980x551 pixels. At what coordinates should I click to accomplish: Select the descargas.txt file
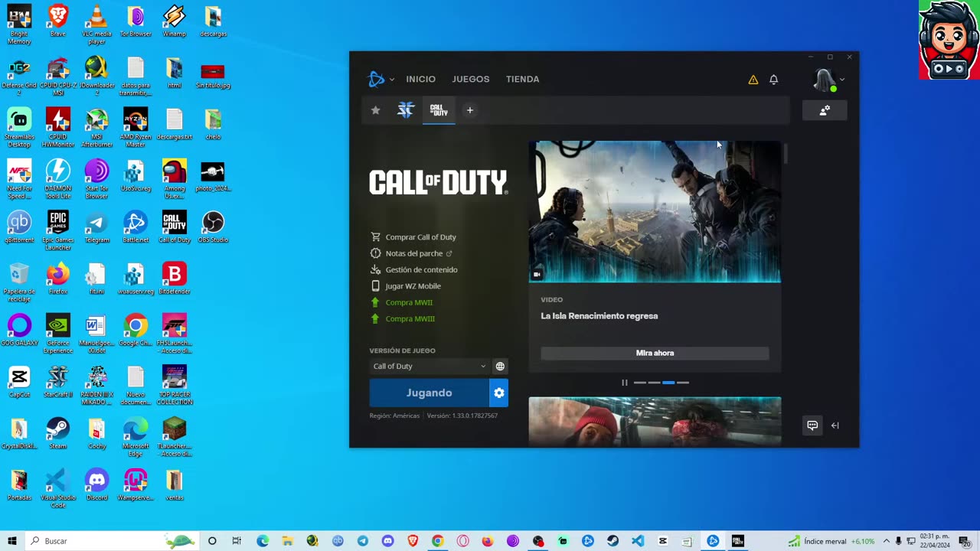point(175,124)
